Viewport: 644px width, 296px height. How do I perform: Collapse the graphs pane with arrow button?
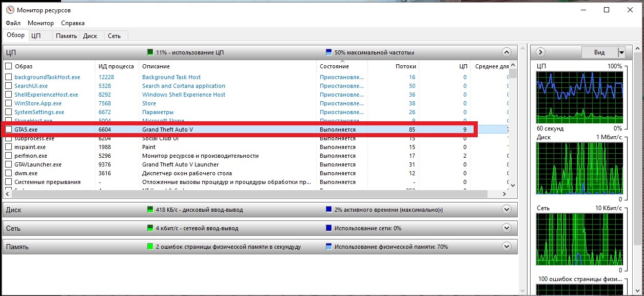[x=540, y=52]
